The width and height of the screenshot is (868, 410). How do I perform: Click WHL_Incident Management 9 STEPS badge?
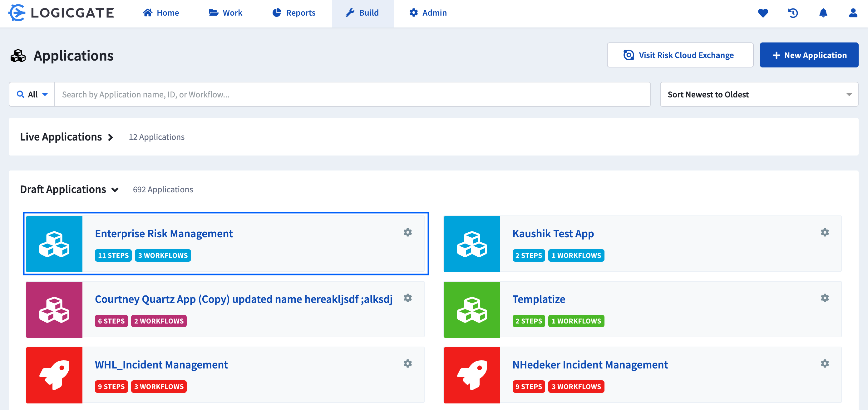pyautogui.click(x=111, y=386)
